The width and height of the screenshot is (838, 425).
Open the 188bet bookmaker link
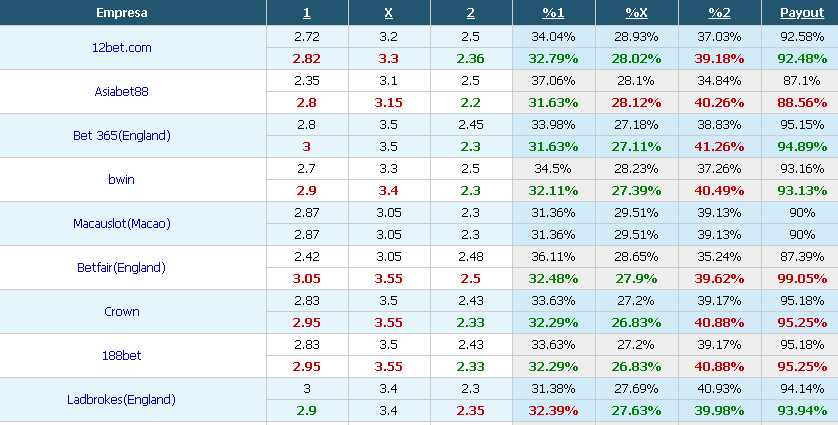[x=121, y=356]
